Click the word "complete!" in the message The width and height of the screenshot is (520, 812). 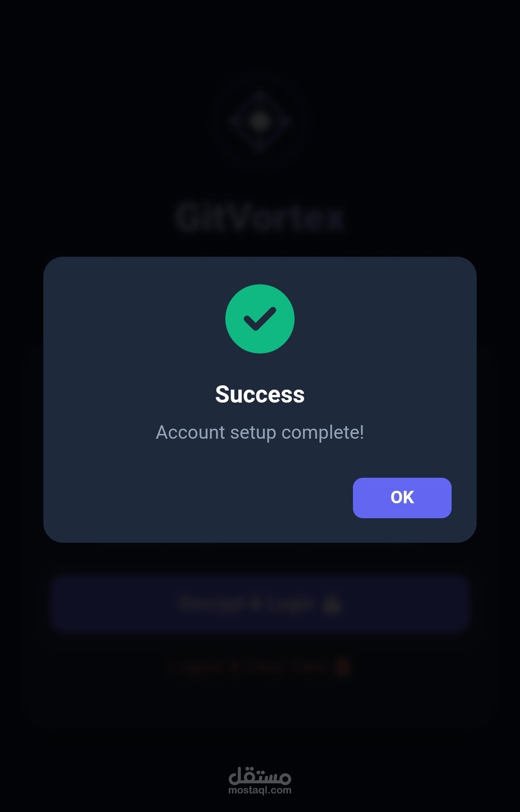tap(323, 432)
